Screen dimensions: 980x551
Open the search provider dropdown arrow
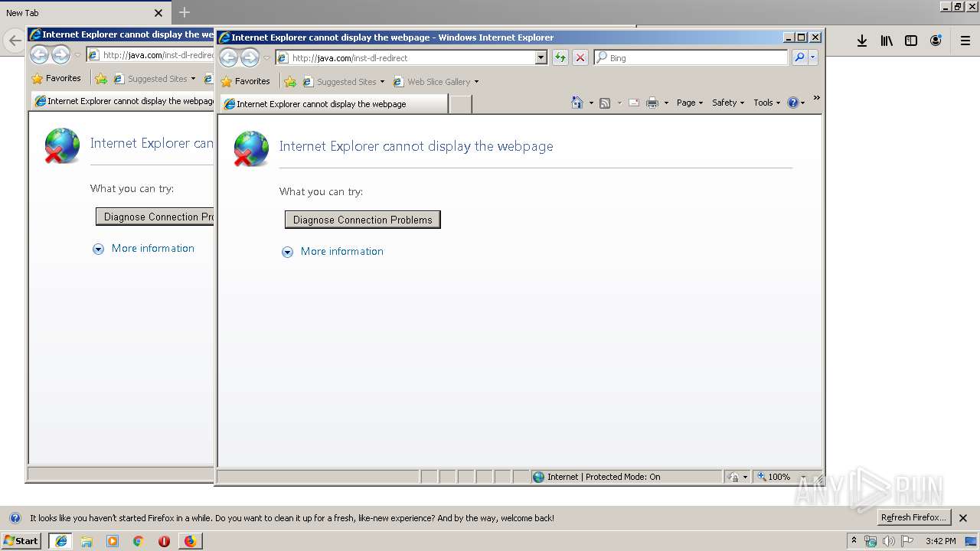(813, 57)
